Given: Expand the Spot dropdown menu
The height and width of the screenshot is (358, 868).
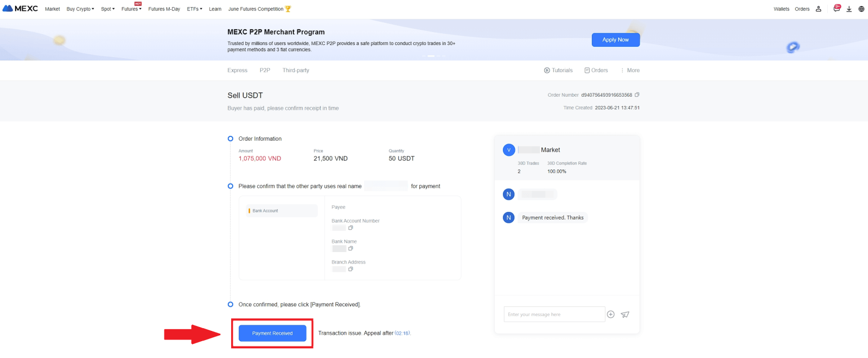Looking at the screenshot, I should click(107, 9).
